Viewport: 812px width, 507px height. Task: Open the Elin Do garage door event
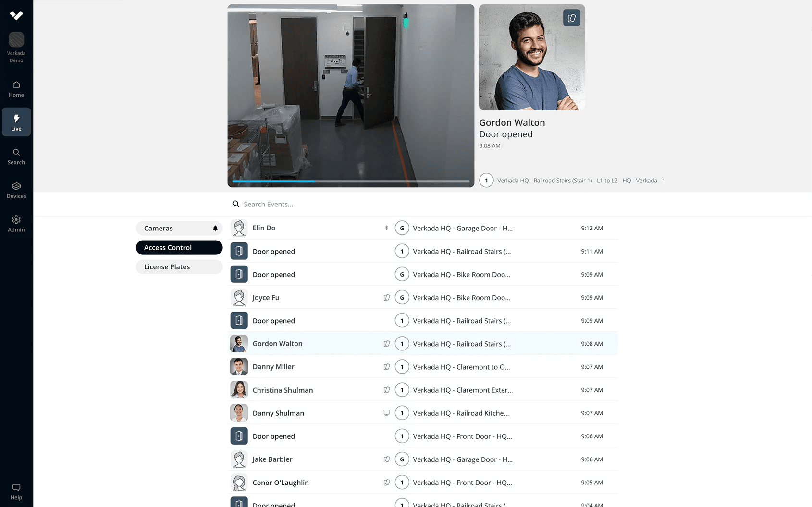tap(423, 228)
